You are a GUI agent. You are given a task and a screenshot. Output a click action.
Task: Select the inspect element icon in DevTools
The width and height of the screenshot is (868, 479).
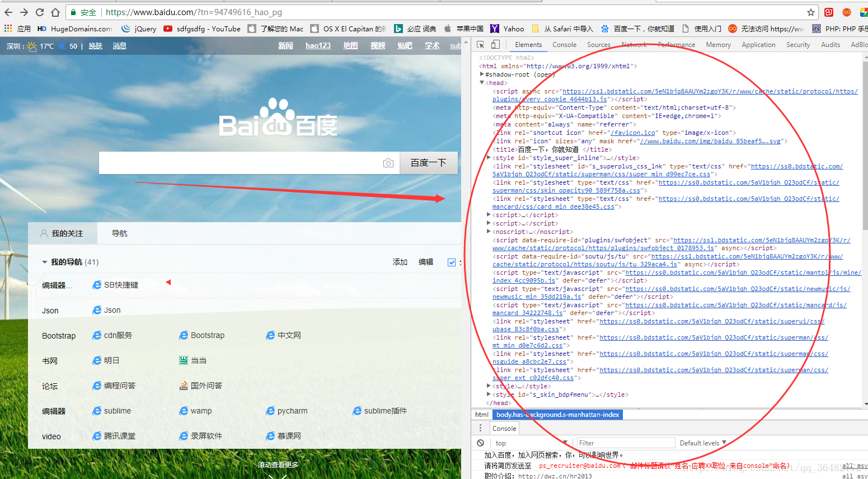[x=481, y=44]
